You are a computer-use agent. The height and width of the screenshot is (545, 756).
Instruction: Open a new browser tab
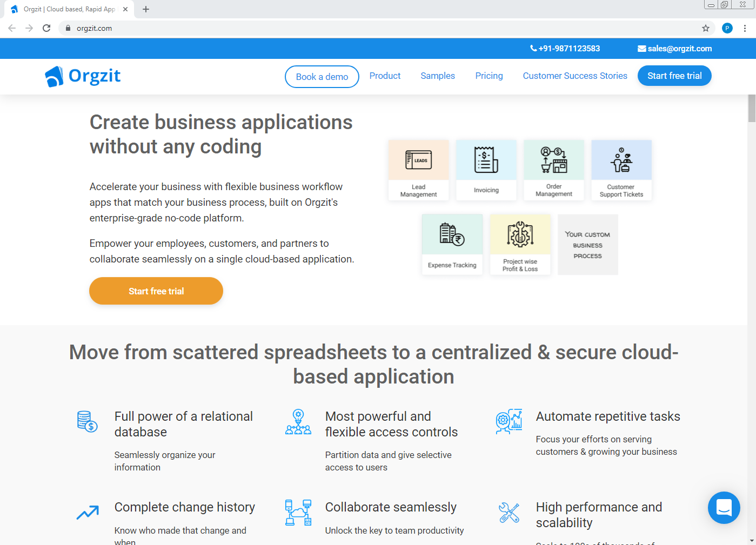point(146,9)
